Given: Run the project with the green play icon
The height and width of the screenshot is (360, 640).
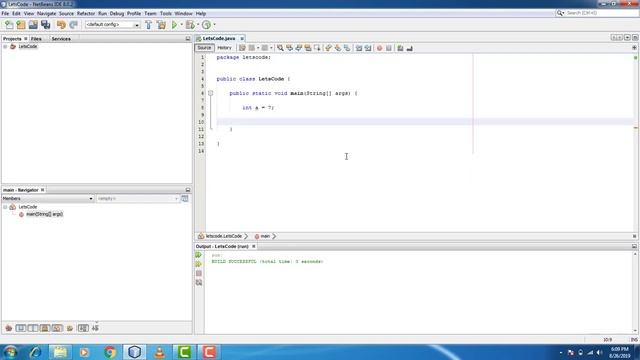Looking at the screenshot, I should click(x=174, y=25).
